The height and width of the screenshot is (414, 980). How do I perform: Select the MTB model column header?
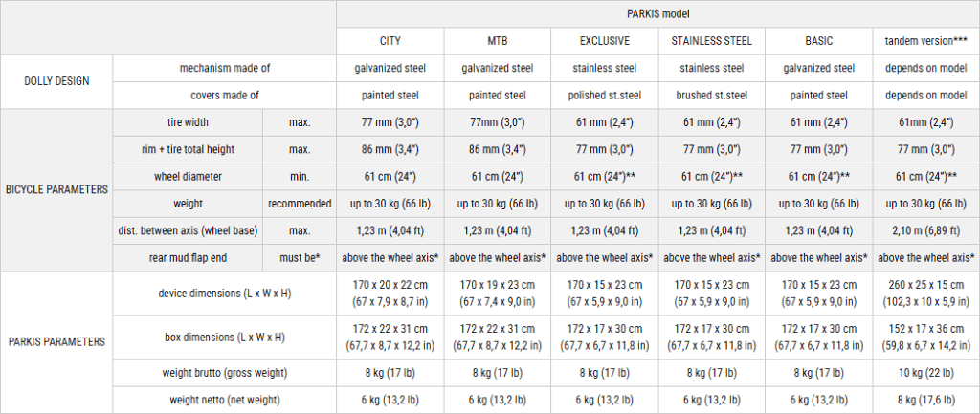[x=498, y=41]
